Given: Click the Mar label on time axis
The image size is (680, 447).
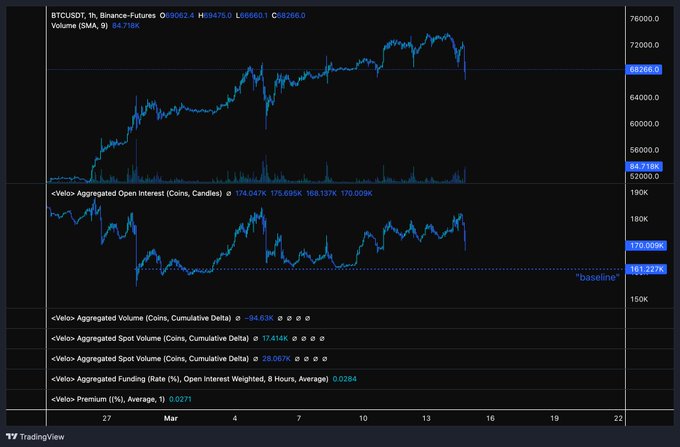Looking at the screenshot, I should coord(170,418).
